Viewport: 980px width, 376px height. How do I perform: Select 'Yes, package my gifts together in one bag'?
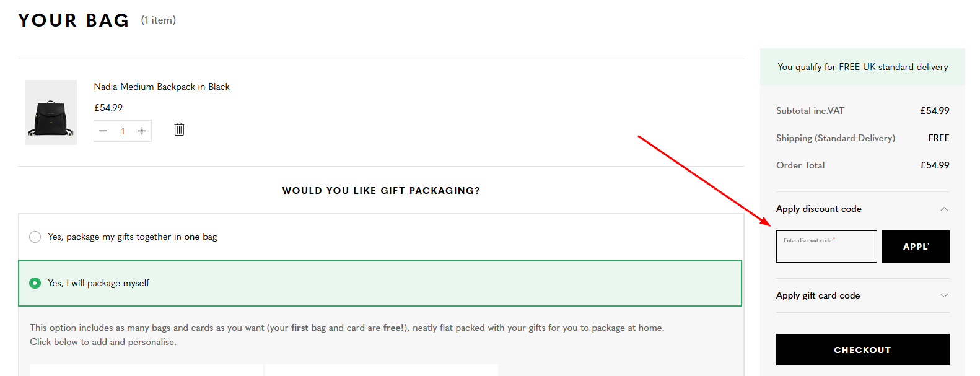coord(35,237)
